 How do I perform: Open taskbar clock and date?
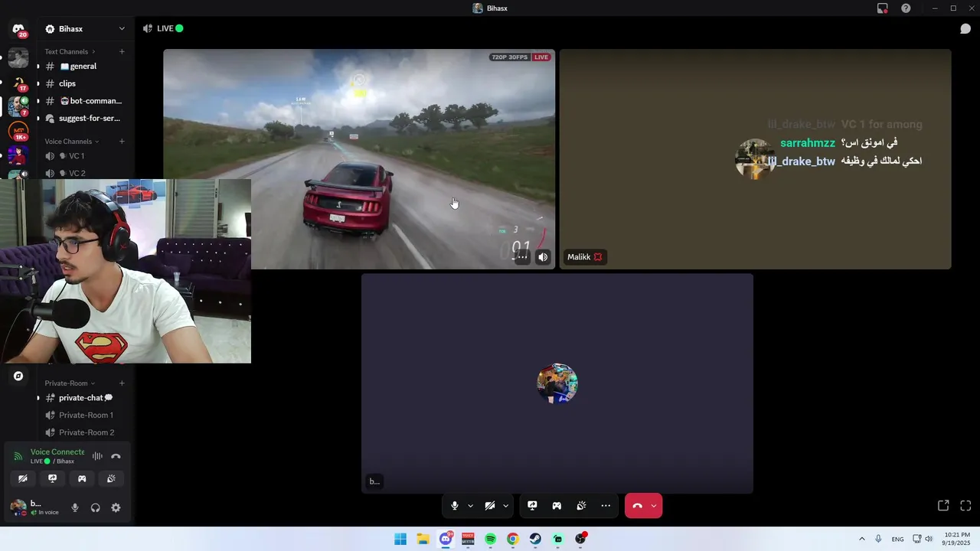point(957,539)
